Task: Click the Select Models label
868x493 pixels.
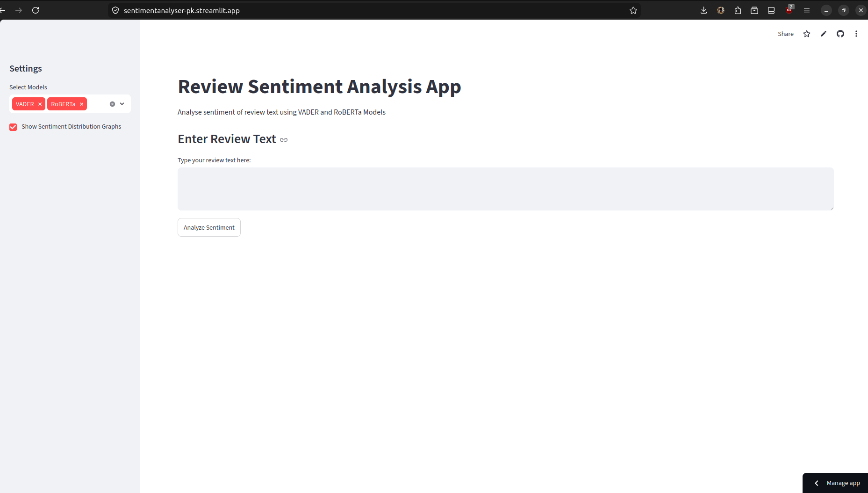Action: pyautogui.click(x=28, y=87)
